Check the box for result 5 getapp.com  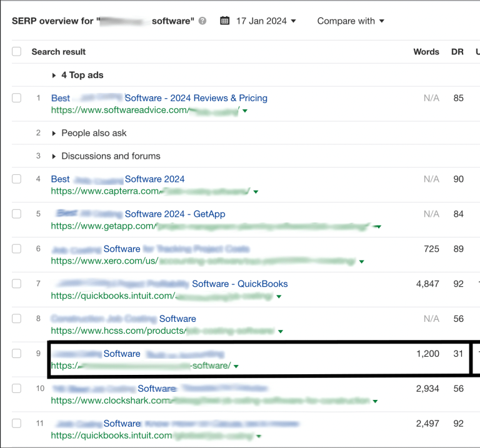pyautogui.click(x=16, y=214)
